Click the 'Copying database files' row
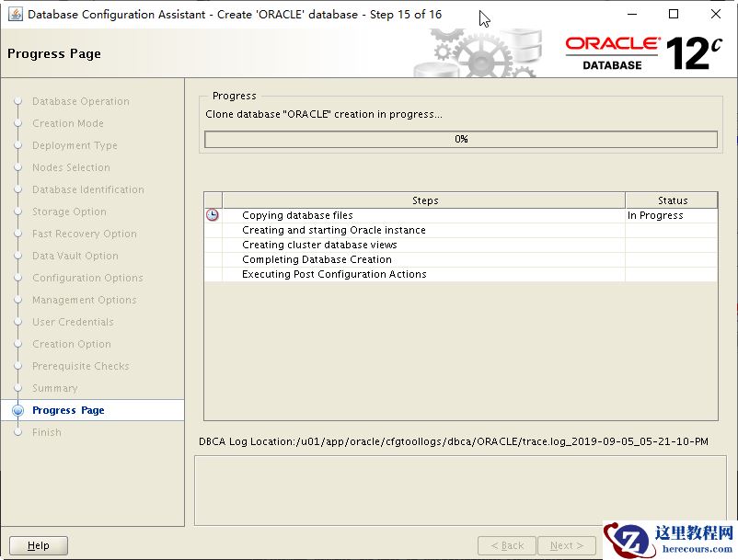The height and width of the screenshot is (560, 738). click(x=461, y=215)
